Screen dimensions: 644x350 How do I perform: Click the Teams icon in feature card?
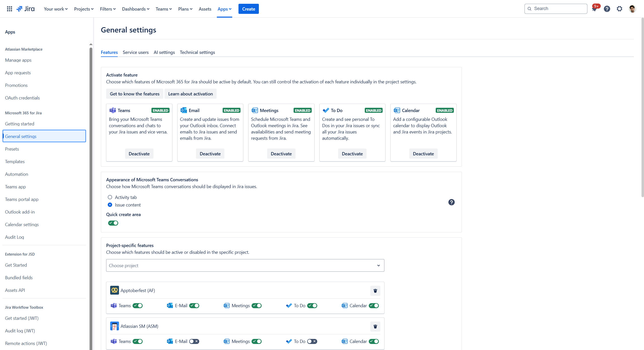coord(112,110)
